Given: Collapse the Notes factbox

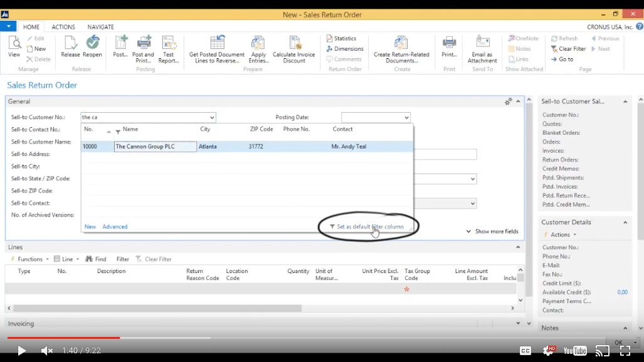Looking at the screenshot, I should (x=626, y=328).
